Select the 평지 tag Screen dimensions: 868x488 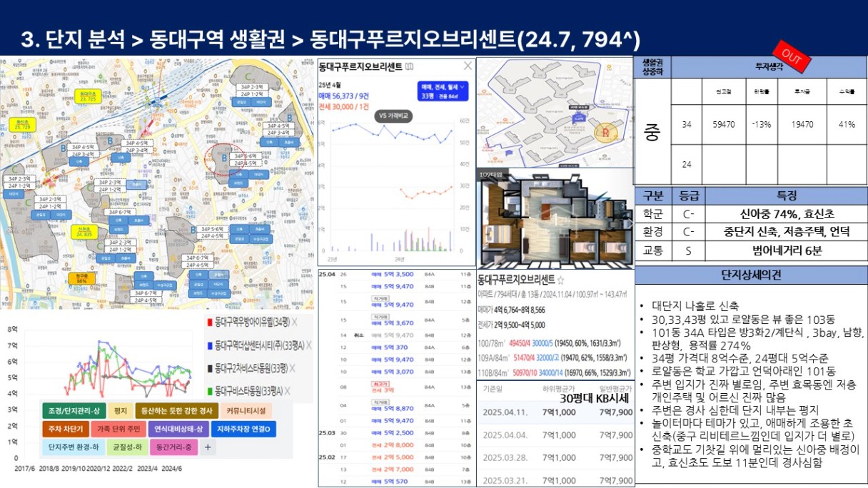121,411
